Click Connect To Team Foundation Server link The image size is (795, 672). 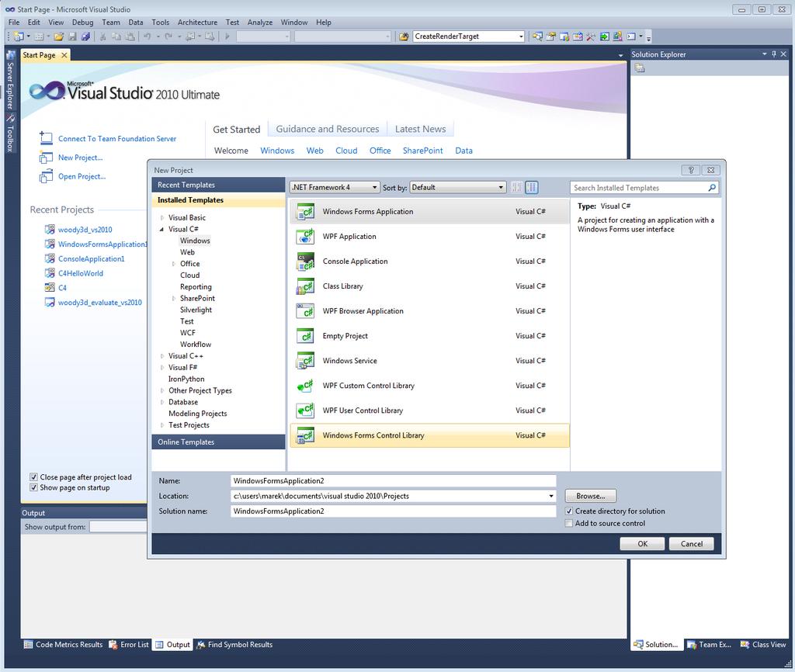tap(117, 139)
